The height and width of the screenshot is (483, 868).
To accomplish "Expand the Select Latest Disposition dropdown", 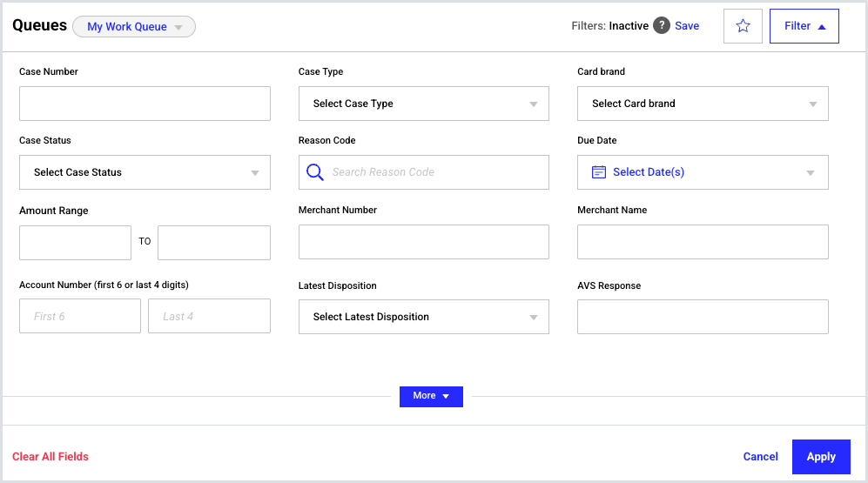I will coord(423,317).
